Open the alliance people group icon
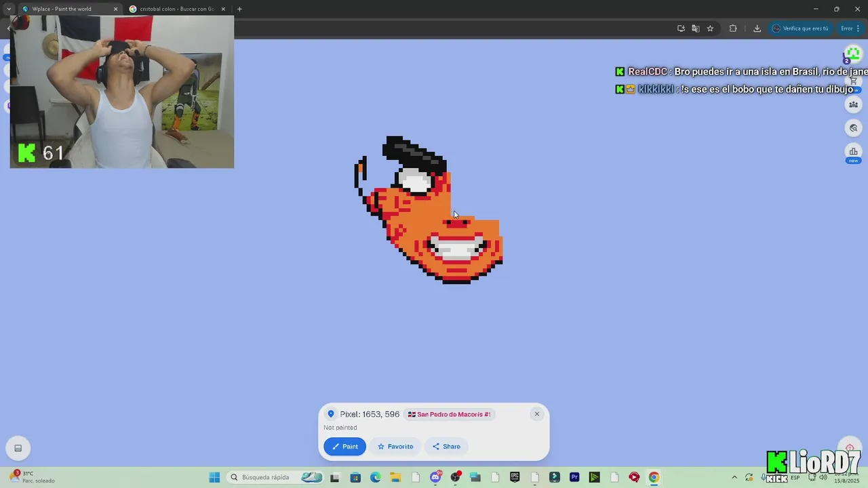The image size is (868, 488). 853,104
